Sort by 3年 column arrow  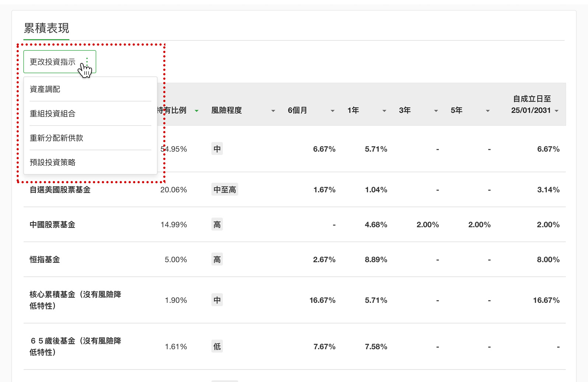tap(436, 111)
